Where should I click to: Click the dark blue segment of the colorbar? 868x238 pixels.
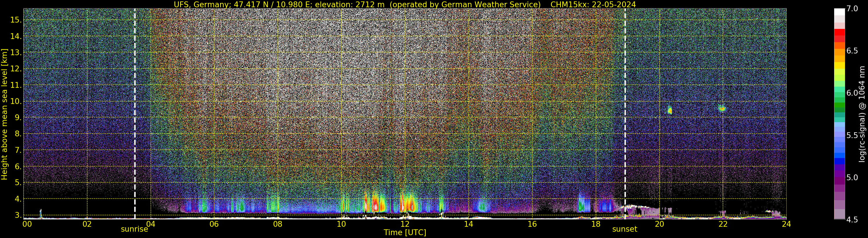tap(839, 161)
